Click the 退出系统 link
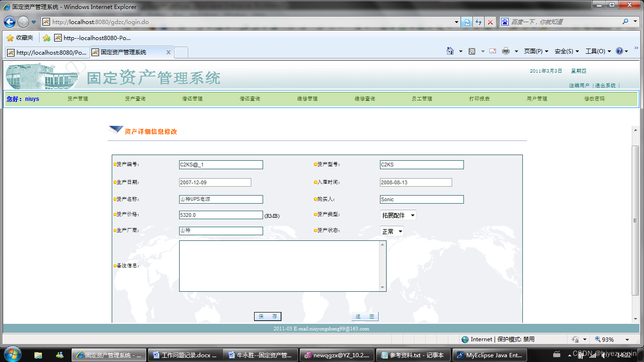The width and height of the screenshot is (644, 362). (605, 86)
